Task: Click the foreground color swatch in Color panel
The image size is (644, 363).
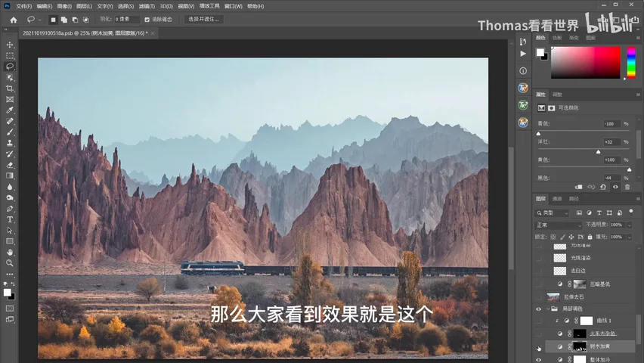Action: (540, 52)
